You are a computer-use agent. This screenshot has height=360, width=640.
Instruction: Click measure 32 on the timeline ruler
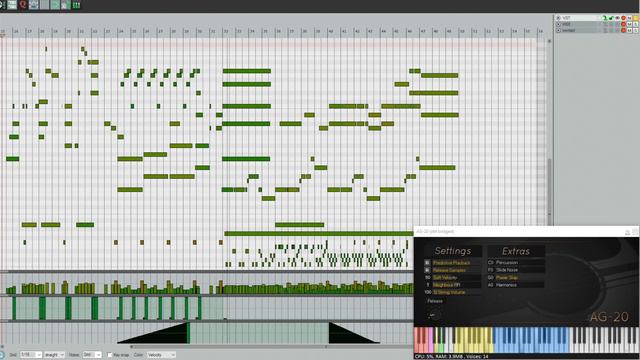coord(226,31)
